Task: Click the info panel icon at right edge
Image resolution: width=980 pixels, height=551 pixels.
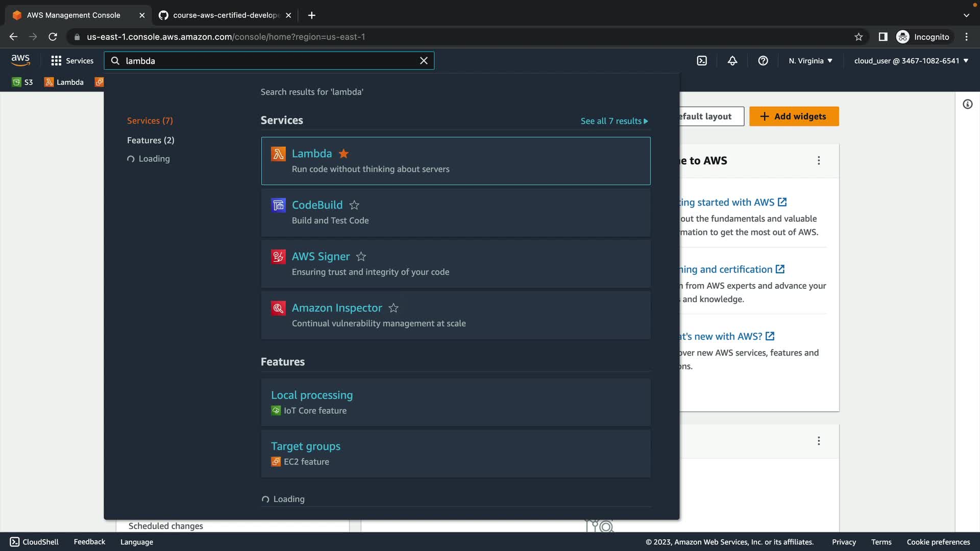Action: 967,104
